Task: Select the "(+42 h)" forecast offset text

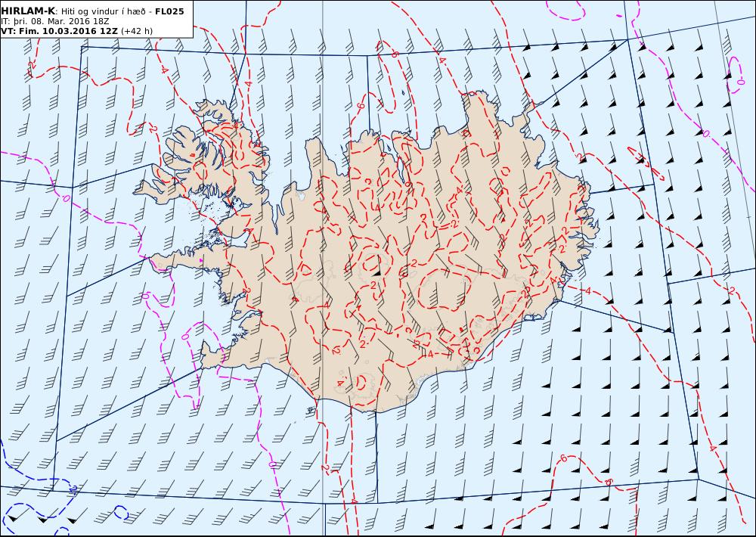Action: tap(136, 31)
